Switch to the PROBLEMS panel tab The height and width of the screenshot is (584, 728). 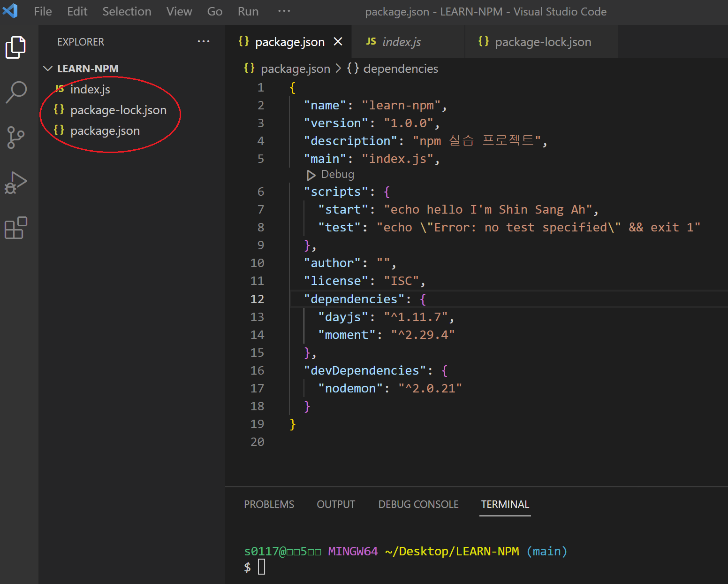[x=269, y=504]
